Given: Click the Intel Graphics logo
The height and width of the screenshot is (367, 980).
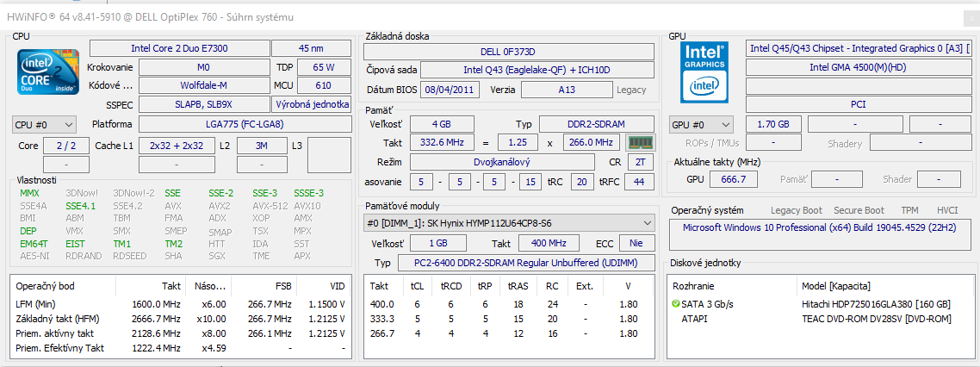Looking at the screenshot, I should tap(704, 72).
